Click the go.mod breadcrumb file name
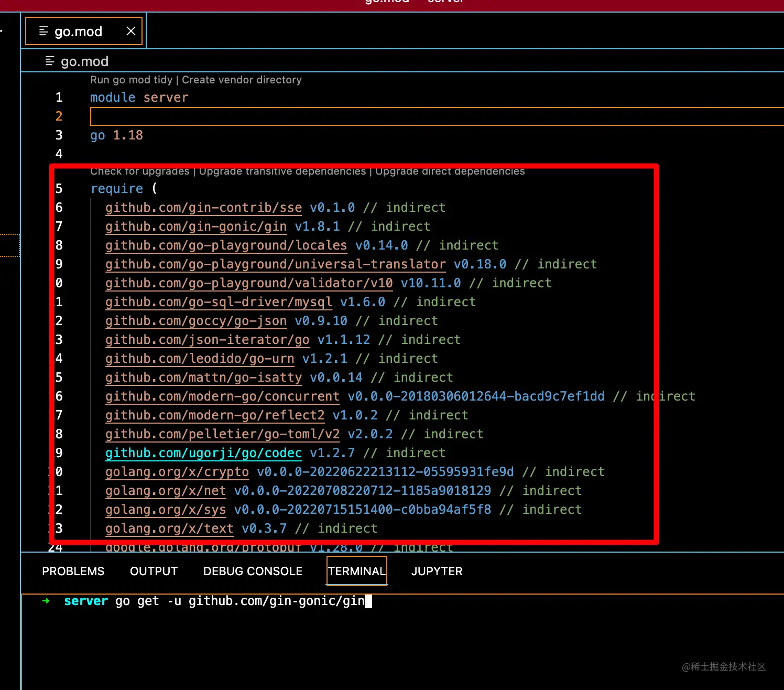The width and height of the screenshot is (784, 690). click(x=84, y=61)
